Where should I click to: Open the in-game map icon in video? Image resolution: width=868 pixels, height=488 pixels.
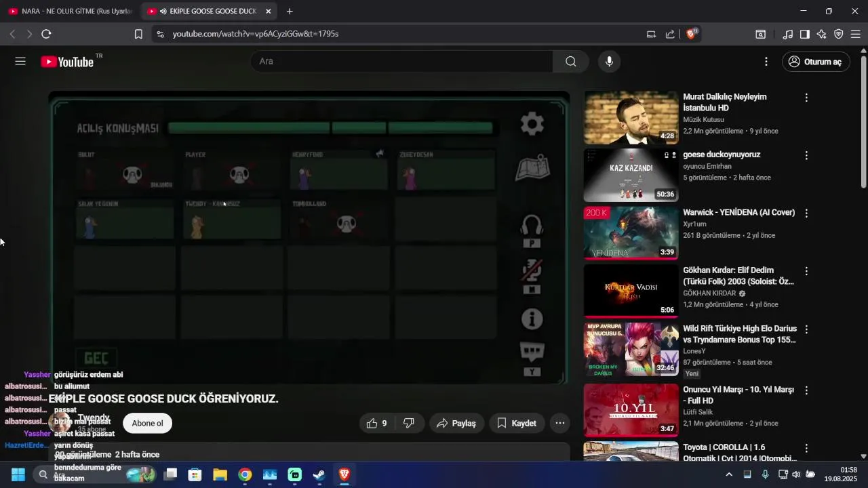tap(532, 167)
